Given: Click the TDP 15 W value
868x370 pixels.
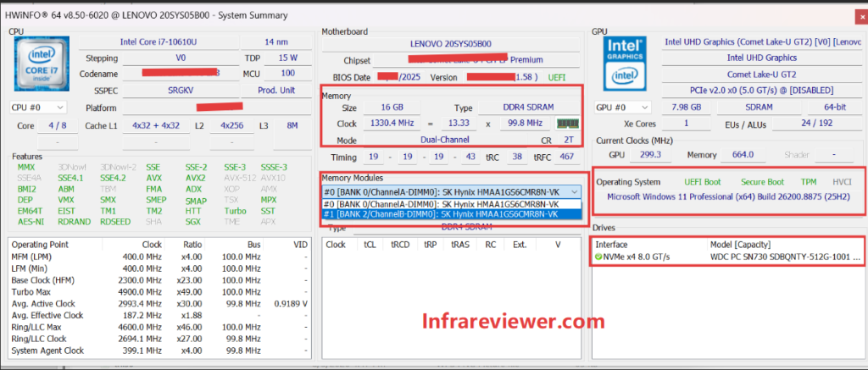Looking at the screenshot, I should 288,58.
